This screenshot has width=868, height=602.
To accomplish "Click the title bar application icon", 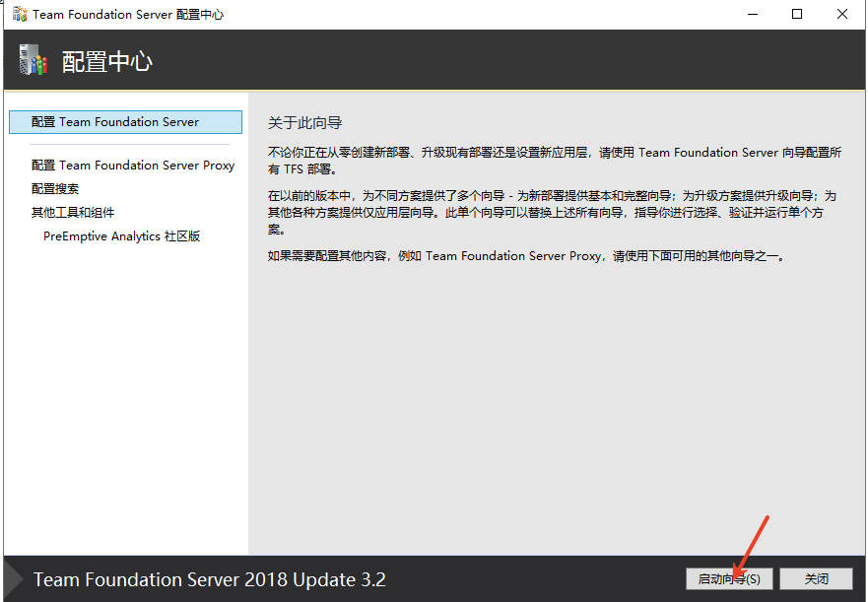I will click(20, 15).
